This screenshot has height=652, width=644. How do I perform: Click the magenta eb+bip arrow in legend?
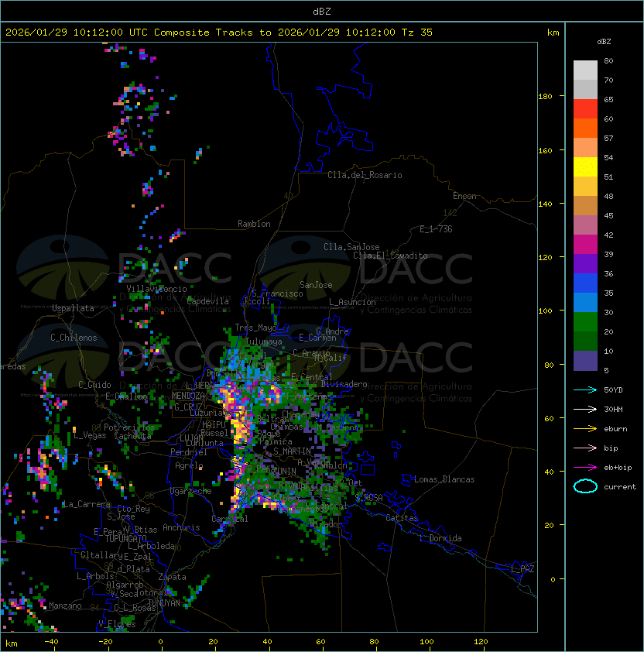[585, 468]
